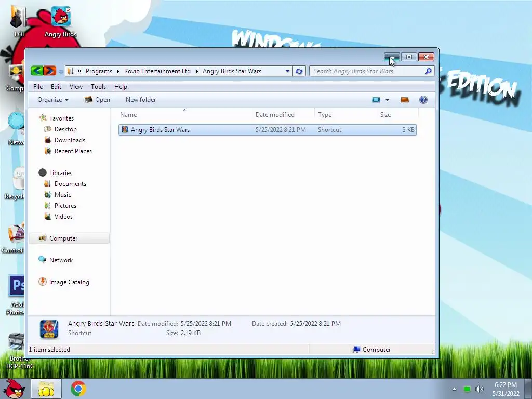Expand the address bar history dropdown arrow
Viewport: 532px width, 399px height.
pos(287,71)
